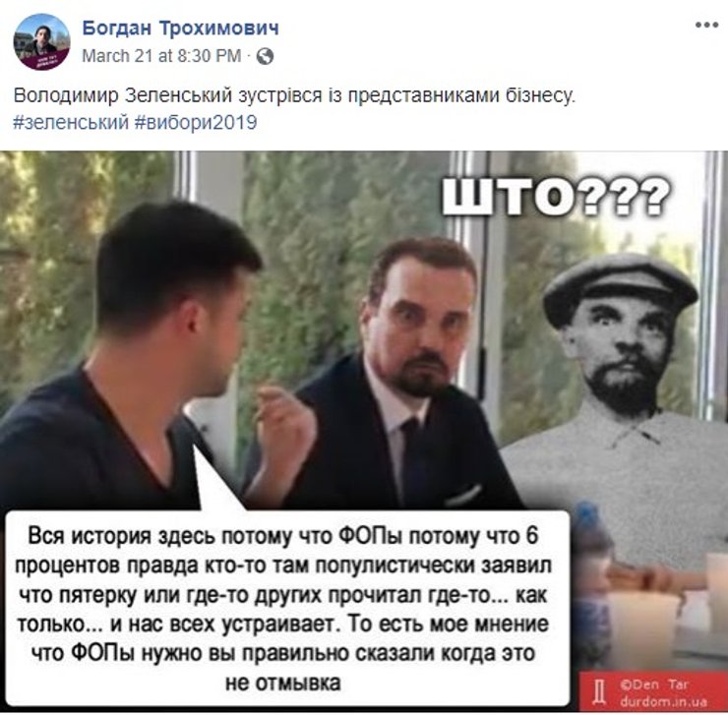Click the globe public audience icon
This screenshot has height=715, width=728.
pyautogui.click(x=265, y=56)
